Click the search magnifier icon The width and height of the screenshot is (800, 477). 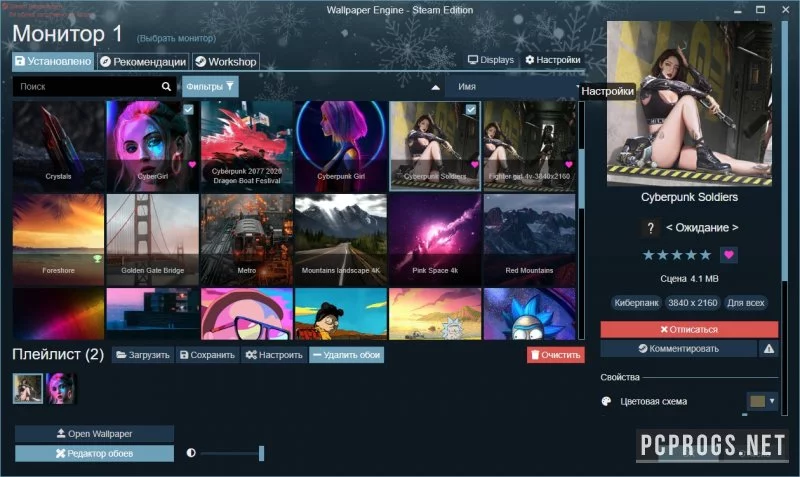click(166, 87)
